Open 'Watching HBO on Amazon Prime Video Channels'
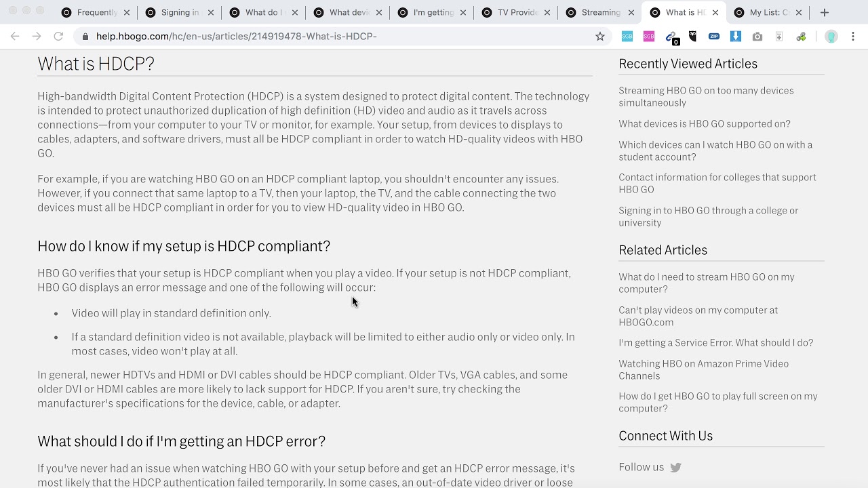Viewport: 868px width, 488px height. (x=704, y=369)
